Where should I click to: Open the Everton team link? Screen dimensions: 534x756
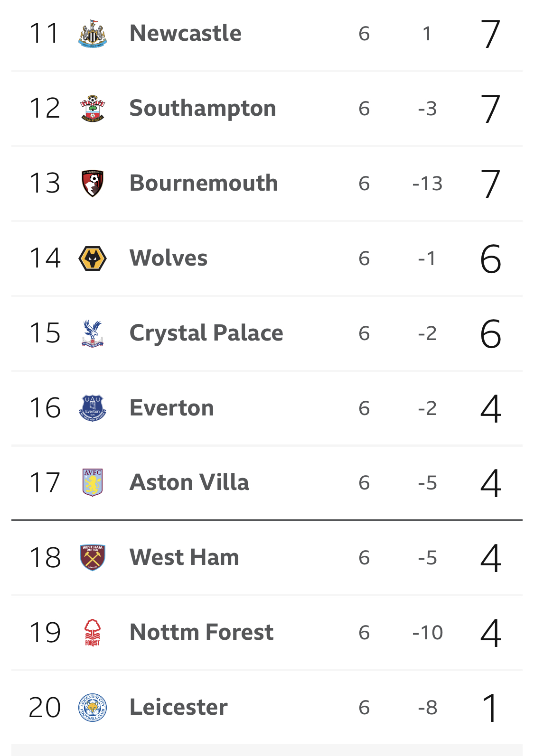point(172,408)
